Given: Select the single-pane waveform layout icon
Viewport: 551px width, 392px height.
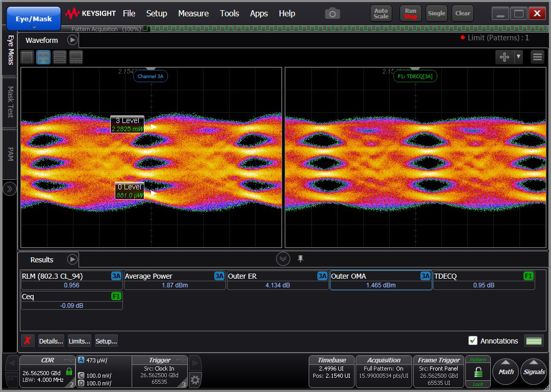Looking at the screenshot, I should [x=27, y=57].
